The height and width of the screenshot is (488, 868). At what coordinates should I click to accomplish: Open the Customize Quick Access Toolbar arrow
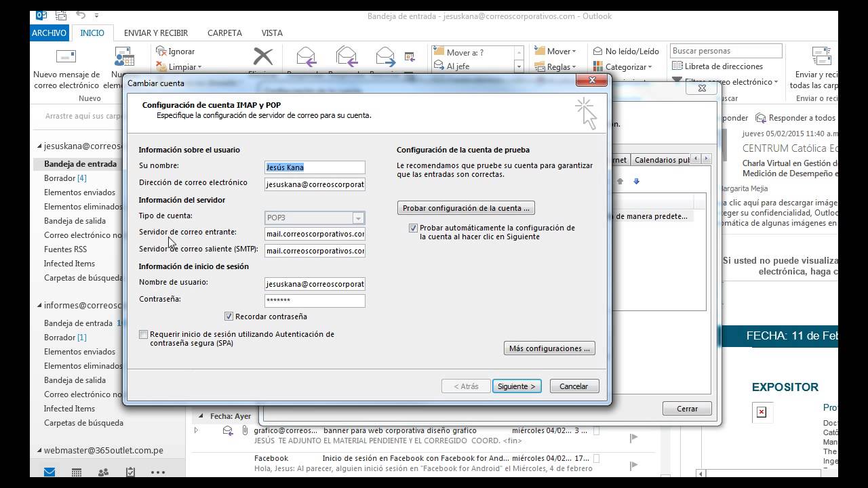coord(97,16)
